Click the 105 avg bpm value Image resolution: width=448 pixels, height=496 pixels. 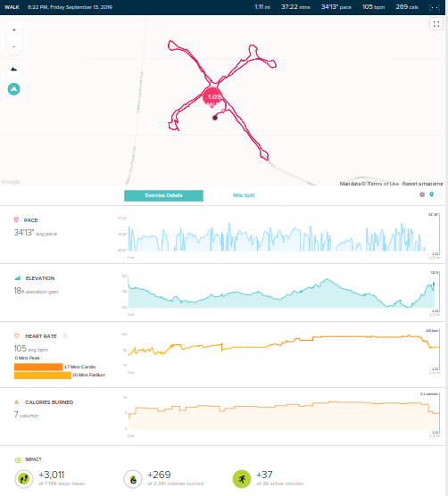31,349
